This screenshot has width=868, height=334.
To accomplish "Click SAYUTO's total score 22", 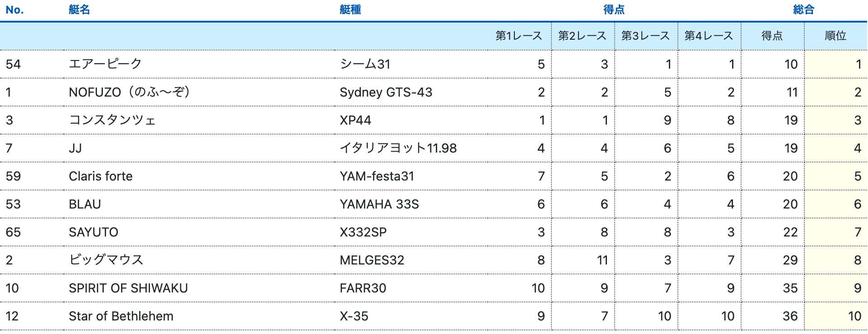I will (790, 232).
